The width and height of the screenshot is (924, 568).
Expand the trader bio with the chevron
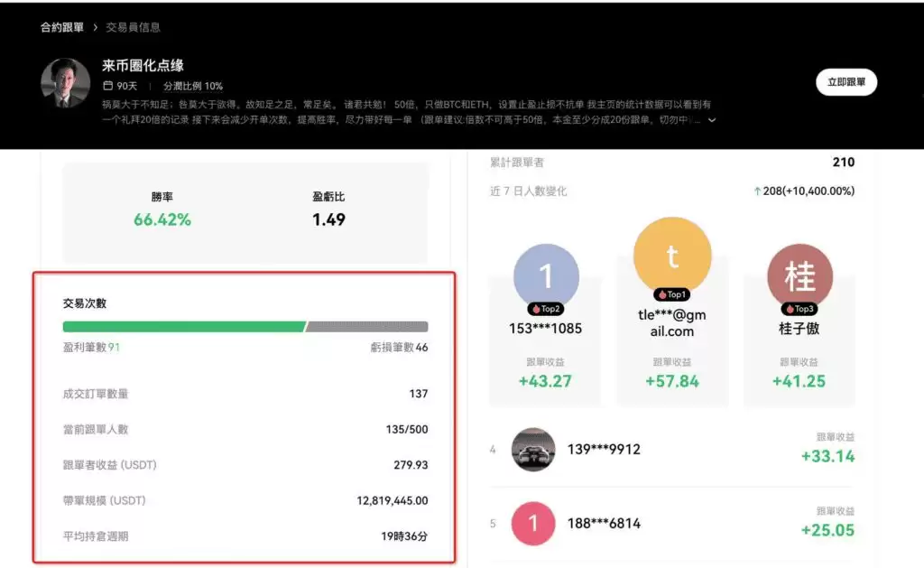[x=712, y=118]
